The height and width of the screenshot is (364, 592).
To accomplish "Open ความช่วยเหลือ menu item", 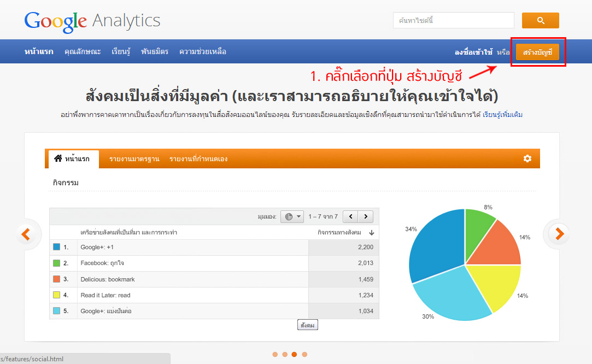I will click(x=203, y=52).
